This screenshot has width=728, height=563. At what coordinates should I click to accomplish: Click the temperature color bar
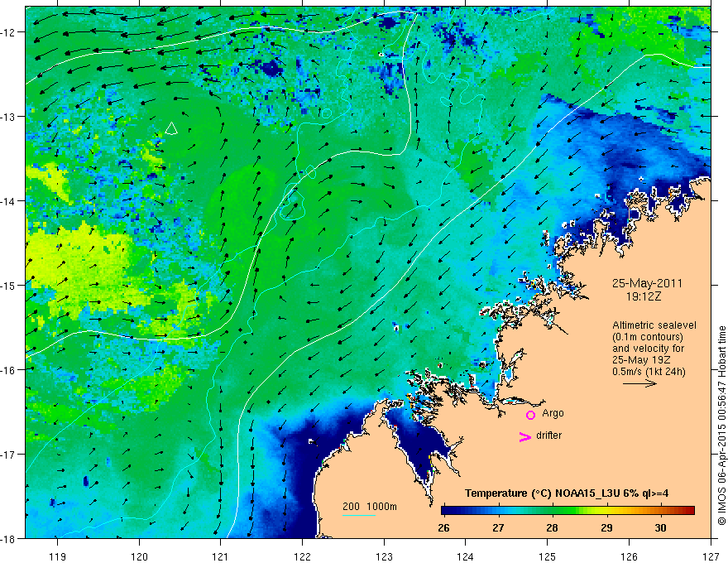(x=568, y=511)
